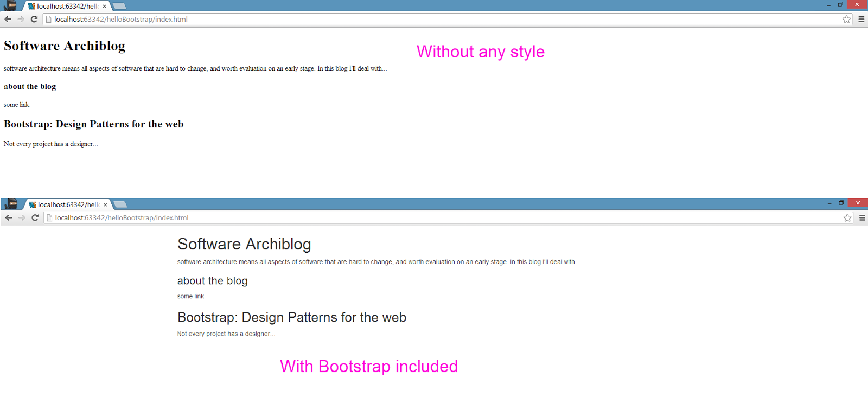
Task: Open a new tab in bottom browser
Action: (120, 204)
